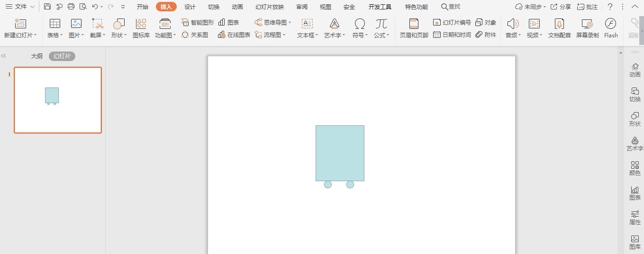Open the Online Chart (在线图表) tool

click(x=234, y=35)
